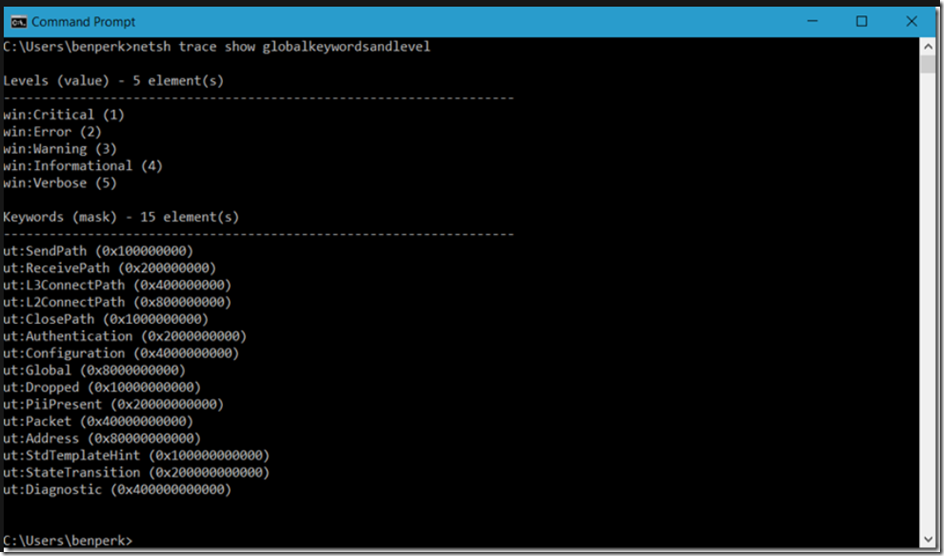Click the ut:Diagnostic keyword line
Screen dimensions: 944x556
pyautogui.click(x=117, y=490)
